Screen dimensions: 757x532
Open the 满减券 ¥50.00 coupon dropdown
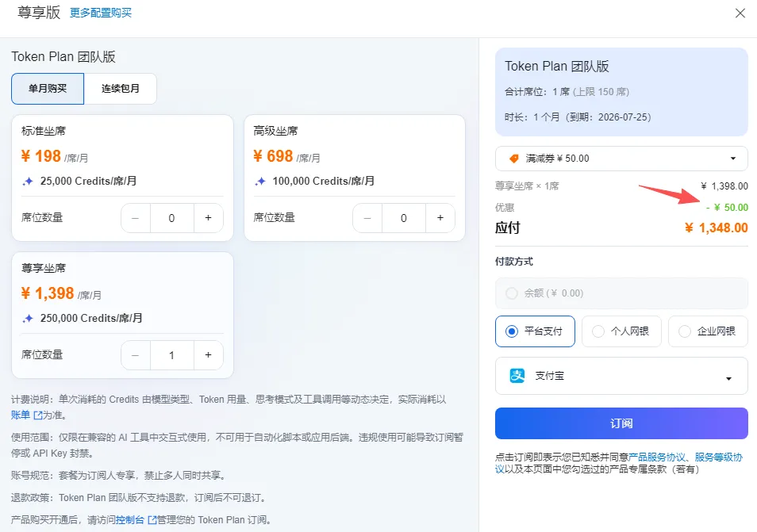coord(621,159)
